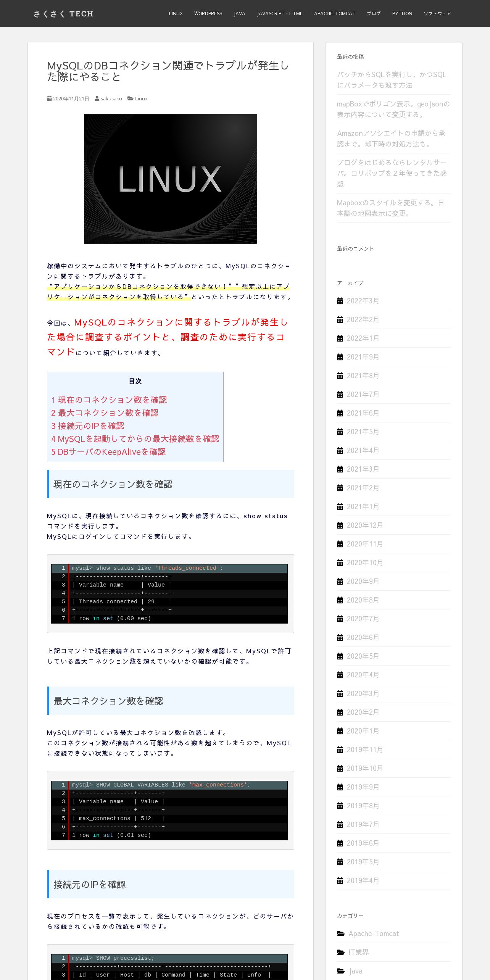Screen dimensions: 490x980
Task: Click calendar icon for 2020年9月 archive
Action: click(340, 581)
